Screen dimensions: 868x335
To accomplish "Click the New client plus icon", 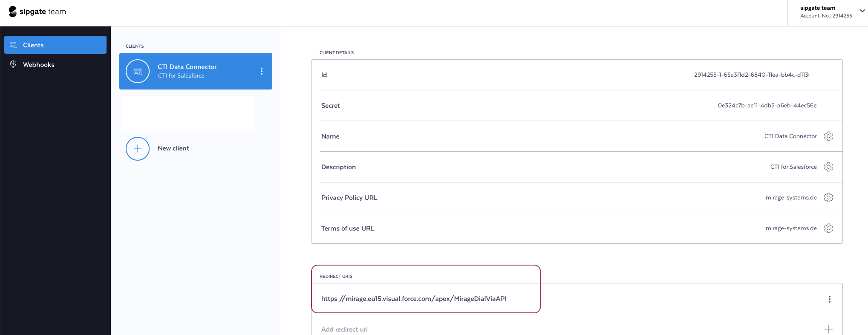I will [138, 149].
